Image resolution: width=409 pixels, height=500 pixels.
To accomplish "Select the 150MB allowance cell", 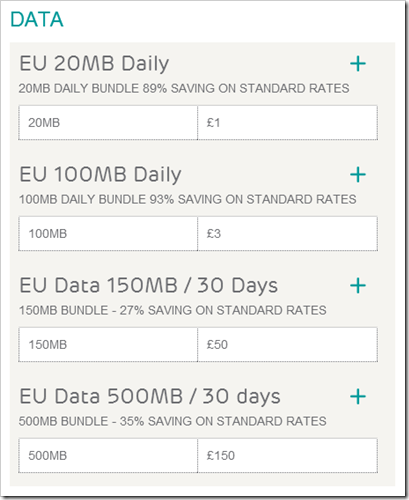I will pos(108,345).
